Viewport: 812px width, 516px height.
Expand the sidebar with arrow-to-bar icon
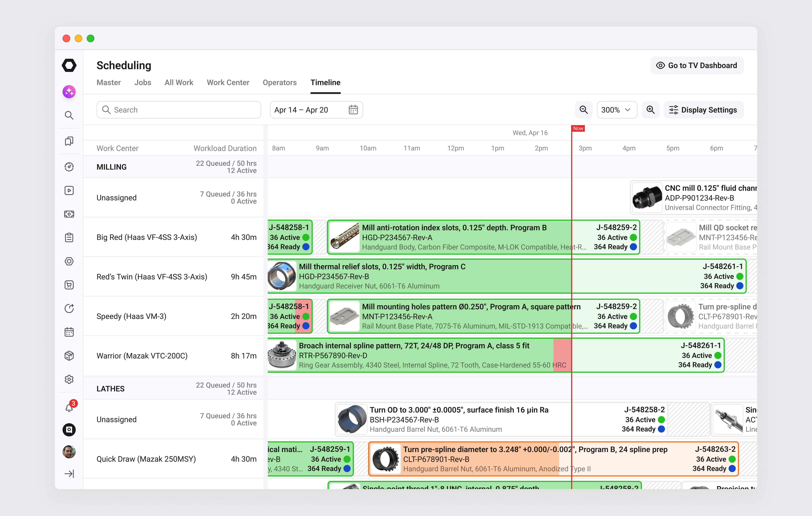69,474
